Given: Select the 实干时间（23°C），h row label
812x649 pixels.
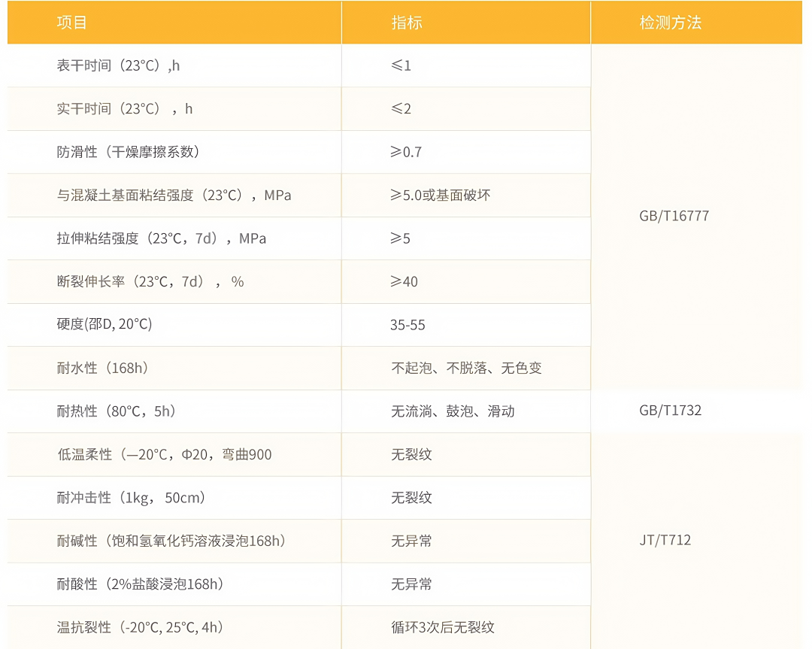Looking at the screenshot, I should click(124, 109).
